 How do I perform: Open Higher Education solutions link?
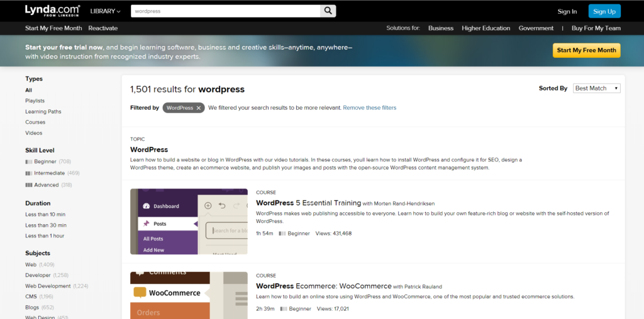tap(486, 28)
